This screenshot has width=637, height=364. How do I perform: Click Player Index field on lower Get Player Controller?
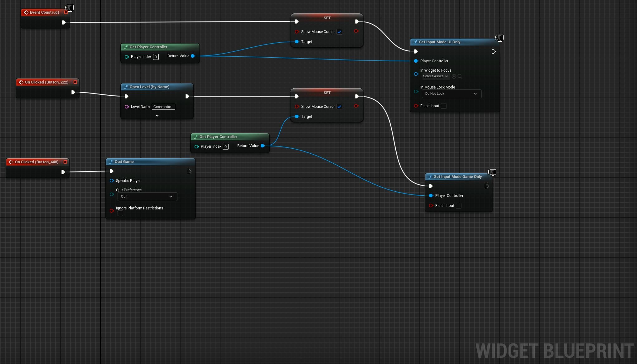click(225, 146)
